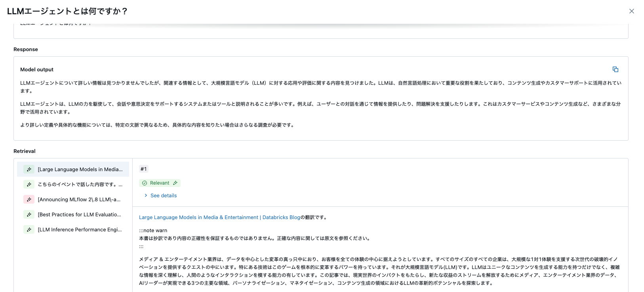The height and width of the screenshot is (292, 644).
Task: Click the Model output label
Action: [37, 69]
